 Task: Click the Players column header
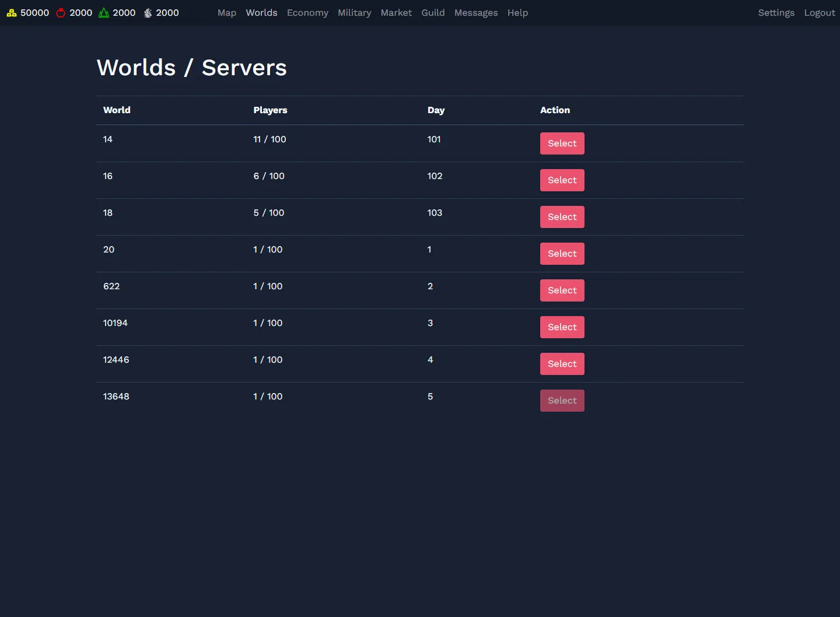tap(270, 110)
